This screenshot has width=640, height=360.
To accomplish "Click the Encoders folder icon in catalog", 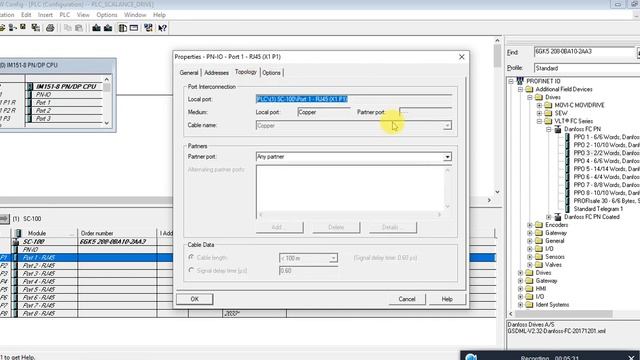I will point(539,225).
